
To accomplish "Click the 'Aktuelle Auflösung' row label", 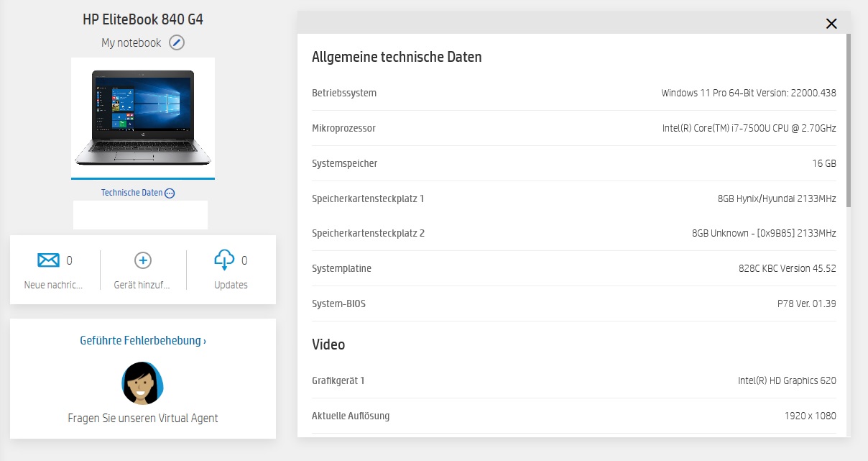I will click(x=351, y=416).
